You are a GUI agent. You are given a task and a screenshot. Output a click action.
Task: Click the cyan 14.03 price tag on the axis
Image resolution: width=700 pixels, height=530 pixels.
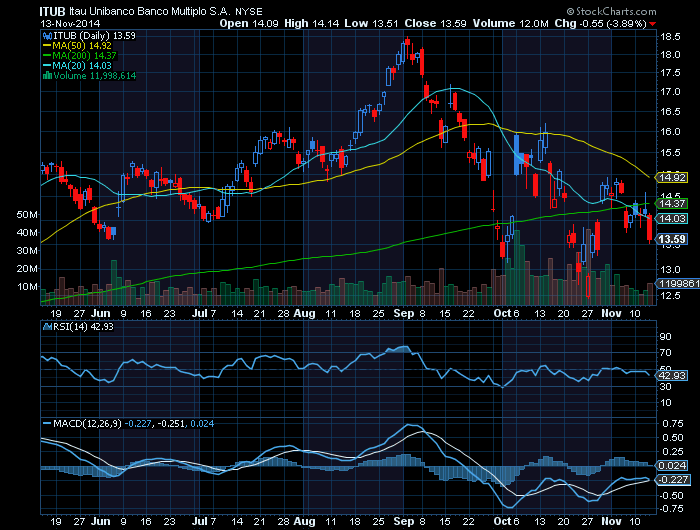click(x=672, y=218)
